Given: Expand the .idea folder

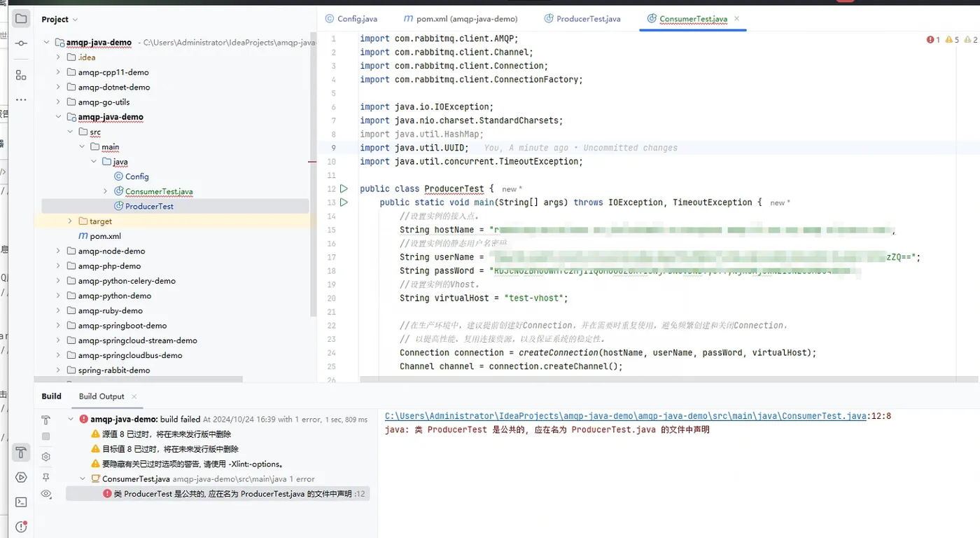Looking at the screenshot, I should coord(59,57).
